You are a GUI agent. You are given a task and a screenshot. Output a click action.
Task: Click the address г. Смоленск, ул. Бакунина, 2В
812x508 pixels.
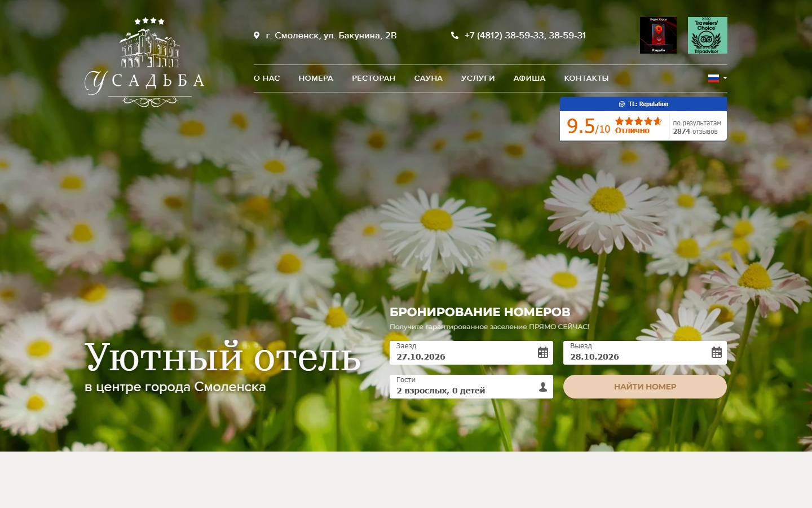pos(331,36)
